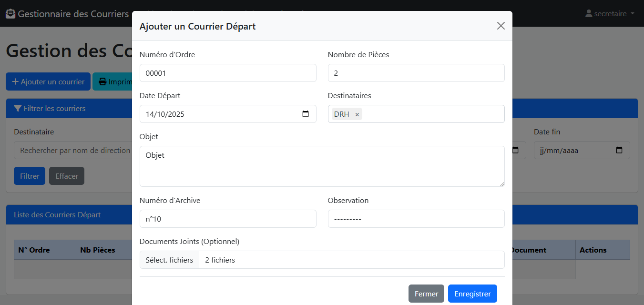This screenshot has width=644, height=305.
Task: Click the Numéro d'Archive field
Action: click(228, 219)
